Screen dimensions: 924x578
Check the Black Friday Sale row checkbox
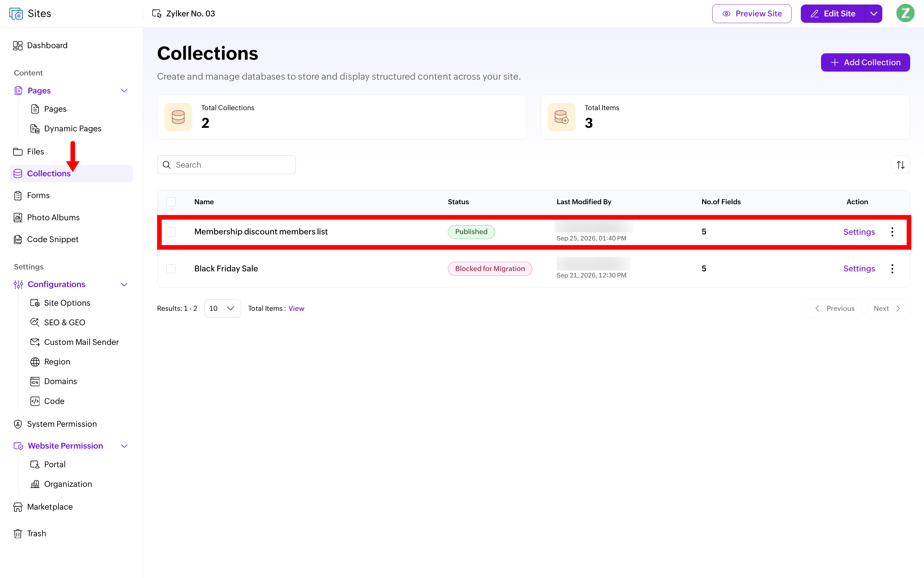click(x=171, y=268)
